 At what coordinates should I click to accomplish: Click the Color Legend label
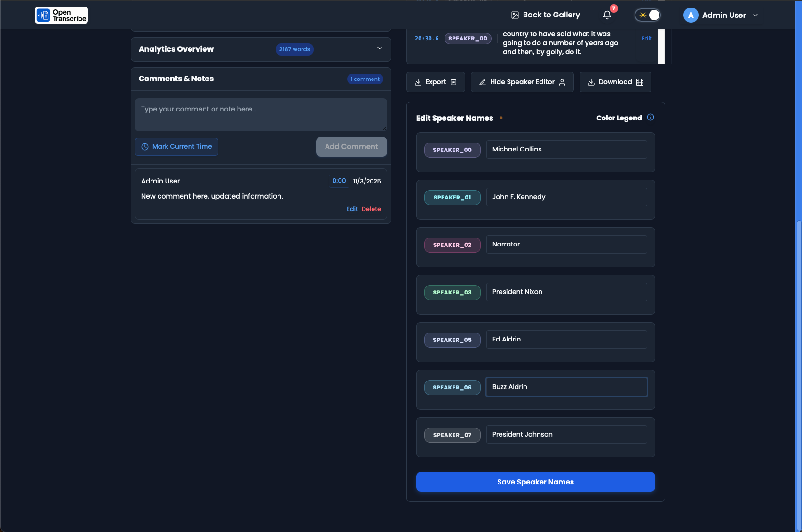click(x=619, y=118)
